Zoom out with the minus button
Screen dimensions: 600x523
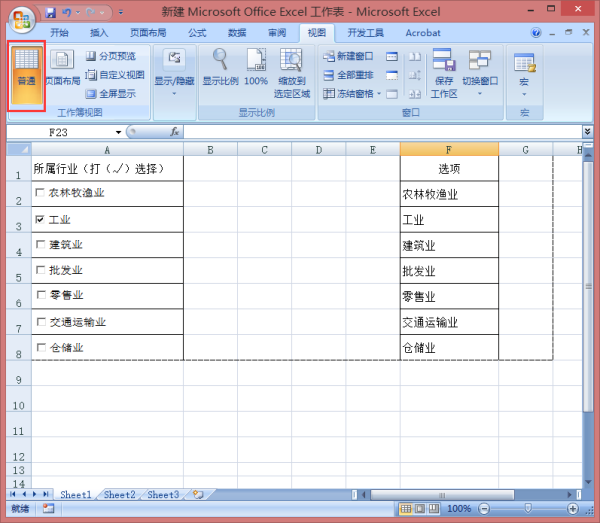click(484, 509)
